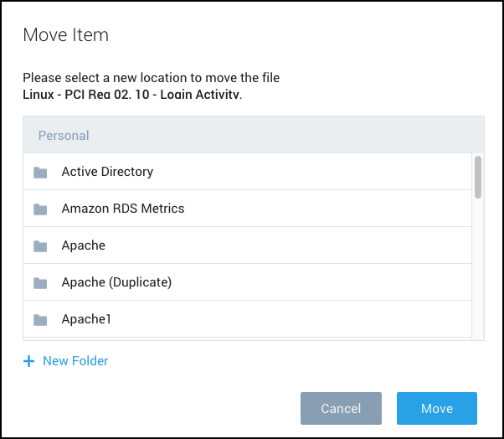Confirm with the blue Move button
This screenshot has height=439, width=504.
click(436, 409)
